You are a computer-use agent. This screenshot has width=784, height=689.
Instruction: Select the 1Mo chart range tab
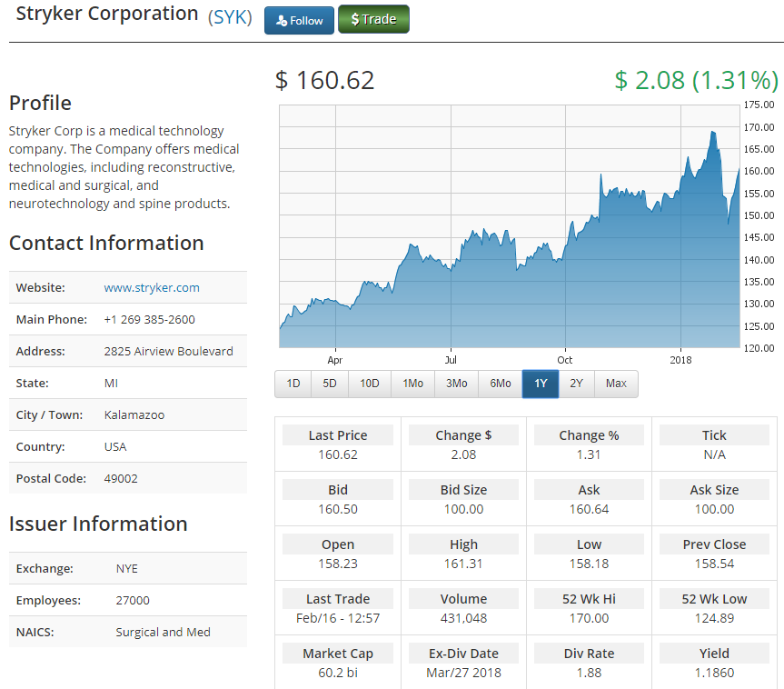[x=412, y=384]
